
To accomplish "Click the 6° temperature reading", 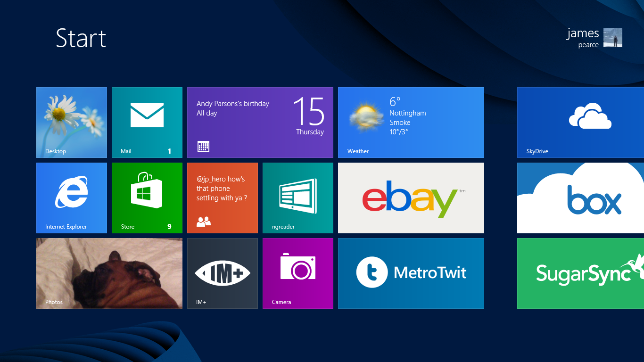I will pos(395,101).
